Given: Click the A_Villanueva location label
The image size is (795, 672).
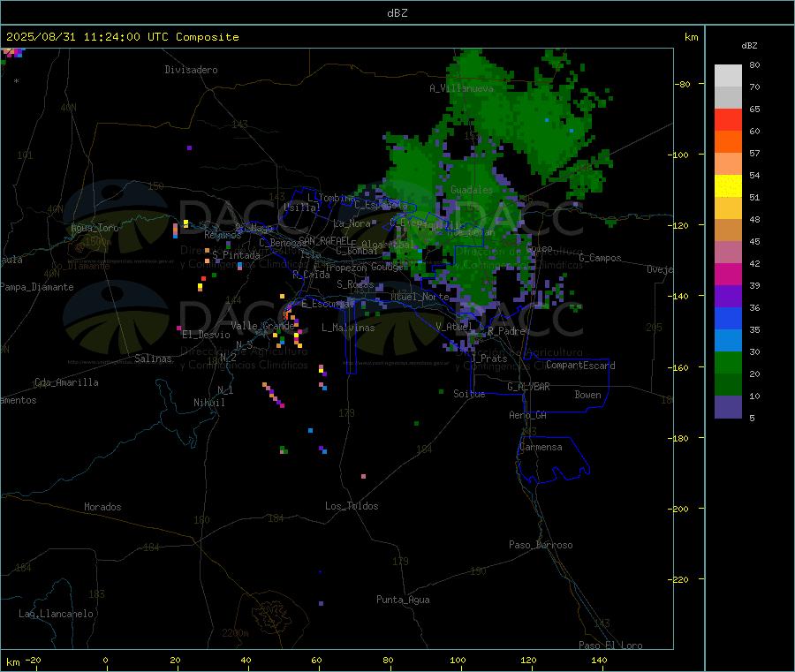Looking at the screenshot, I should point(461,88).
